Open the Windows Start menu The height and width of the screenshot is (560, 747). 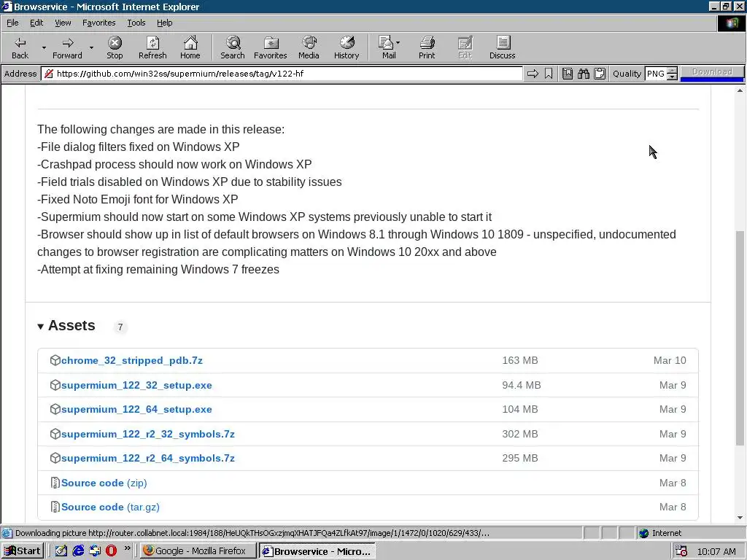(x=23, y=551)
